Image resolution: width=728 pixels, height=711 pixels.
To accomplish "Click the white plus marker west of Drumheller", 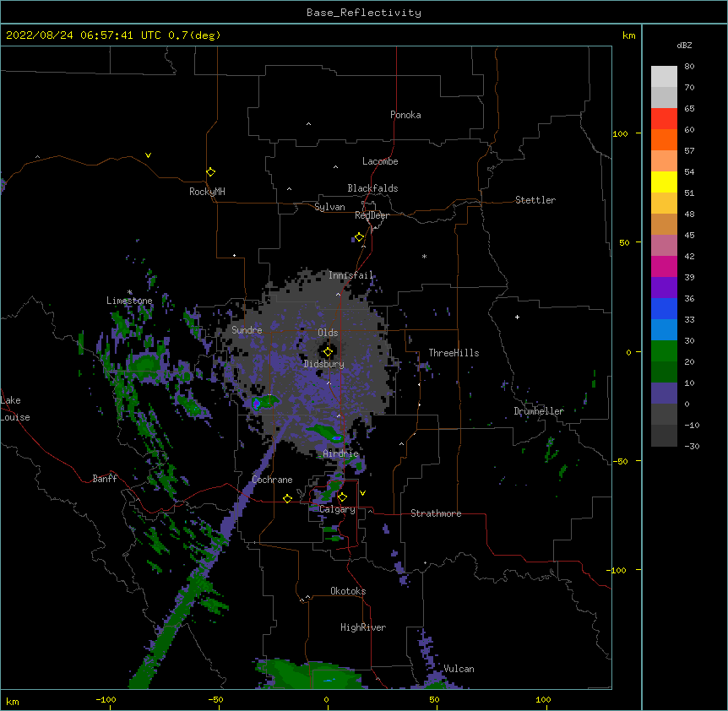I will click(x=517, y=317).
